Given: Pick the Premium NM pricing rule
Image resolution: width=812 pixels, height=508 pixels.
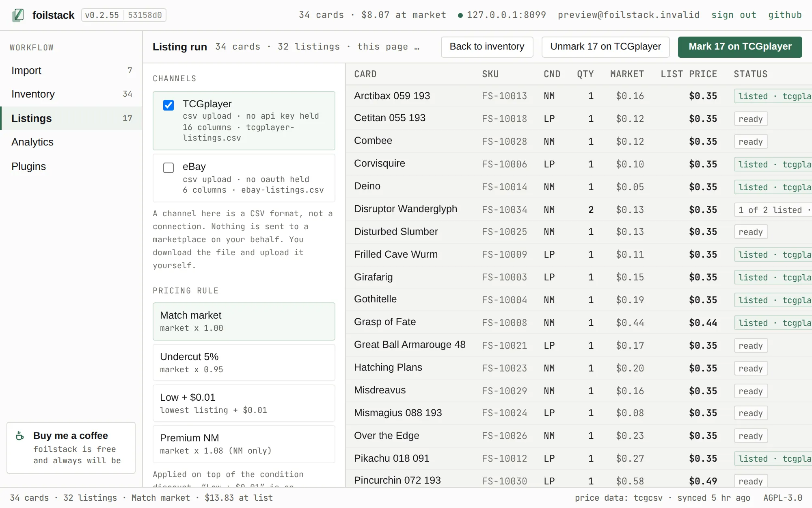Looking at the screenshot, I should click(x=244, y=444).
